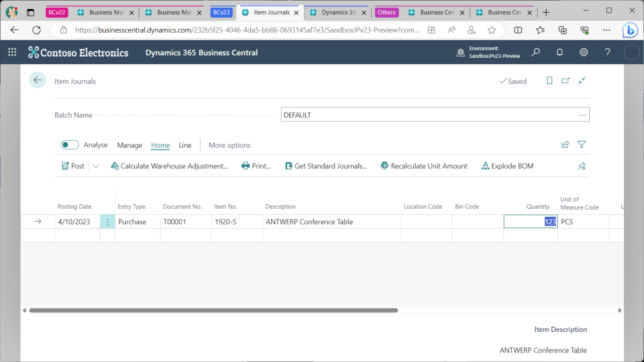Collapse the page with the diagonal arrows icon
Image resolution: width=644 pixels, height=362 pixels.
pyautogui.click(x=582, y=81)
